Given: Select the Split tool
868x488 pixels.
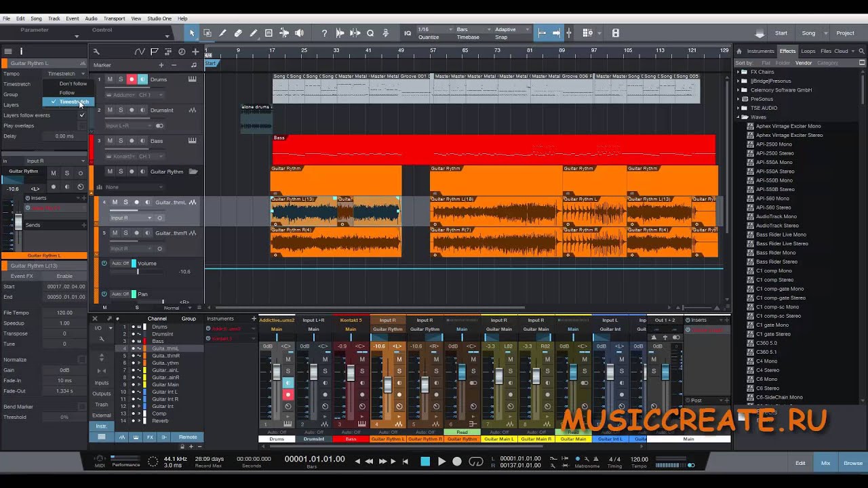Looking at the screenshot, I should pyautogui.click(x=222, y=33).
